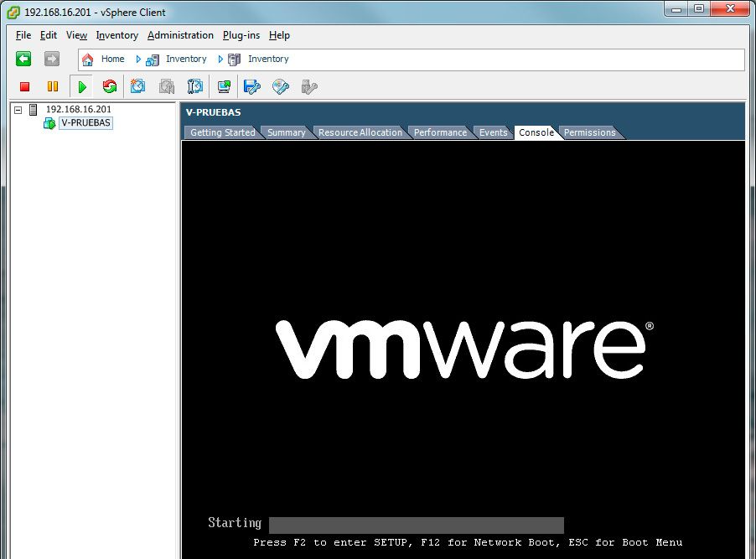Expand dropdown arrow after first Inventory breadcrumb
The image size is (756, 559).
[x=220, y=60]
